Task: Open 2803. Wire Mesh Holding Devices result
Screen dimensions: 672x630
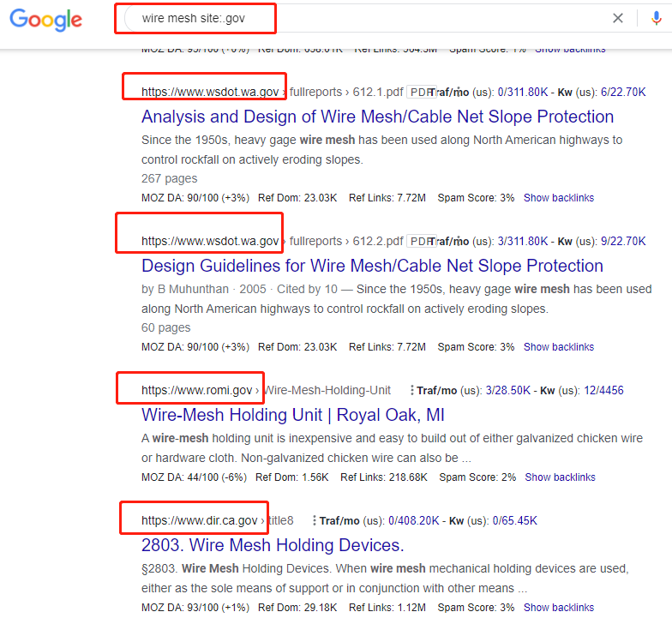Action: (x=273, y=545)
